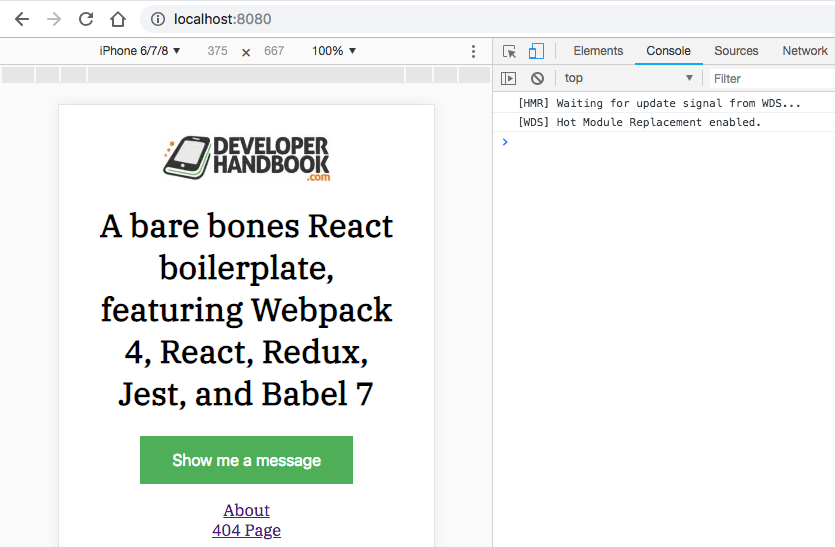Click the Developer Handbook logo
This screenshot has height=547, width=835.
(247, 159)
